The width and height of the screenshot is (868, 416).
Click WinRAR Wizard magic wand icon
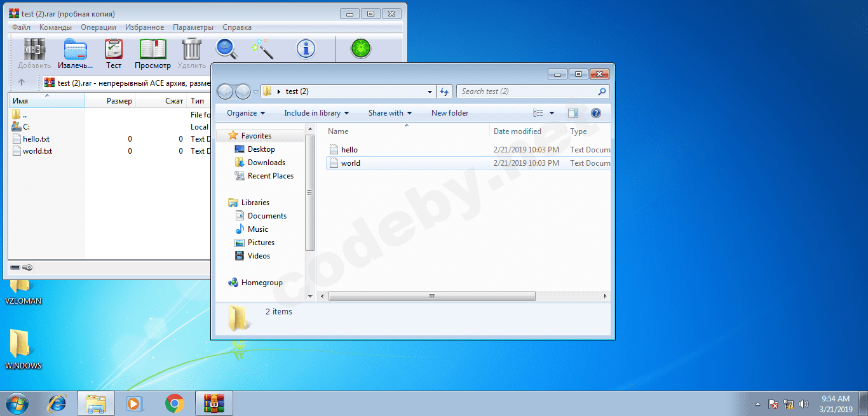click(262, 49)
